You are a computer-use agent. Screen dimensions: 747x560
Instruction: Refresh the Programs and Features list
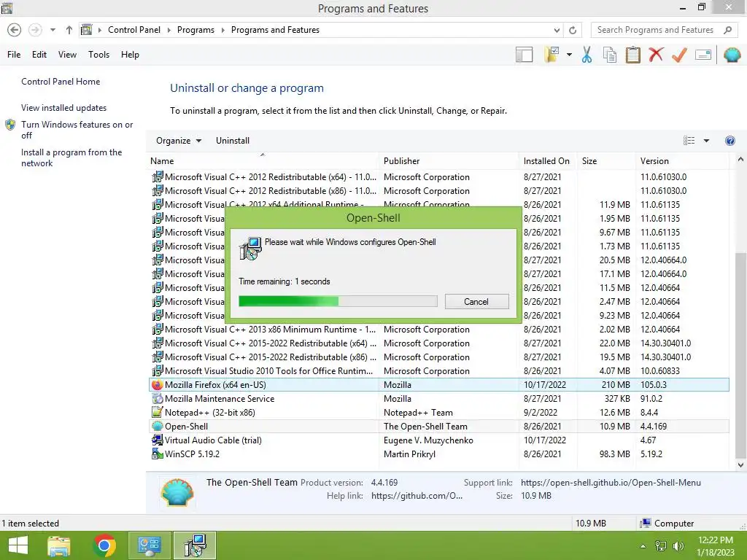573,30
